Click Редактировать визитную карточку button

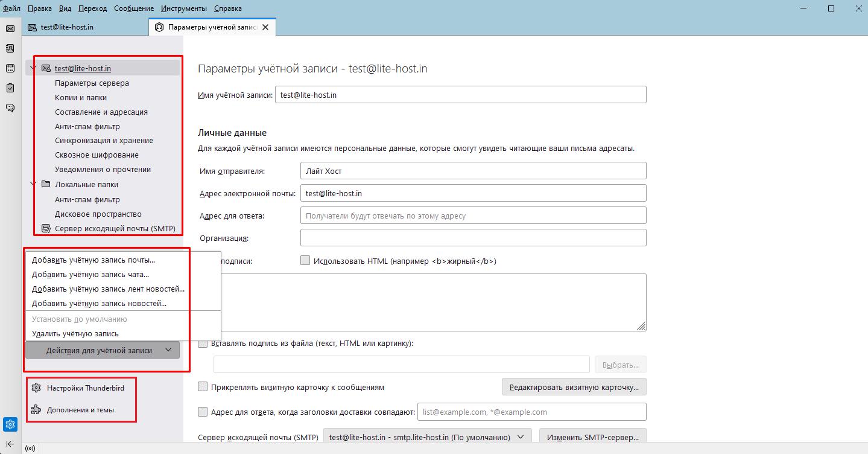574,387
